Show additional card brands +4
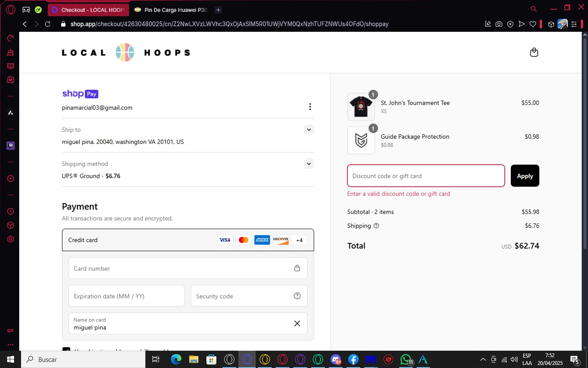Image resolution: width=588 pixels, height=368 pixels. pos(299,240)
